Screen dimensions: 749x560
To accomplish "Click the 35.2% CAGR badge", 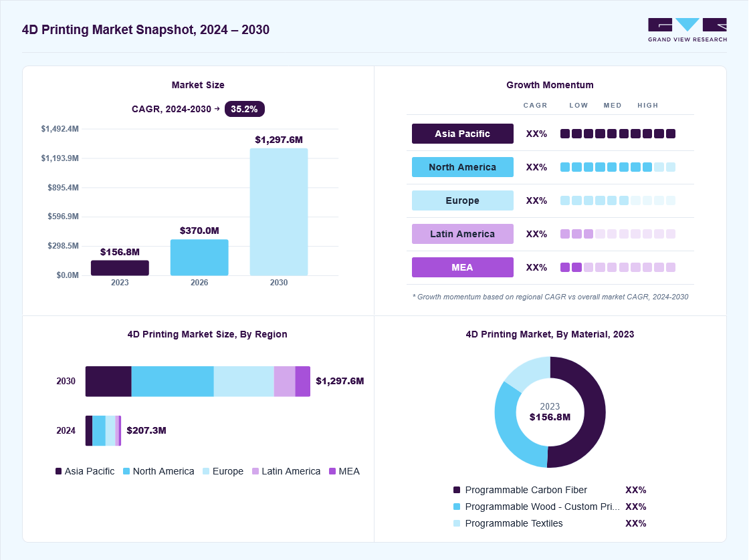I will pyautogui.click(x=245, y=109).
